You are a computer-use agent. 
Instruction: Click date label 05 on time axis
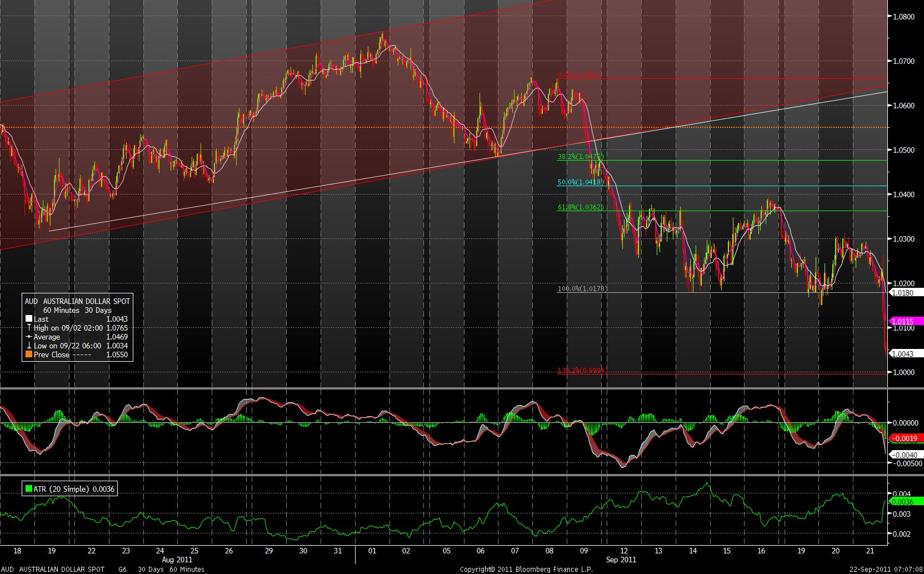(x=447, y=551)
